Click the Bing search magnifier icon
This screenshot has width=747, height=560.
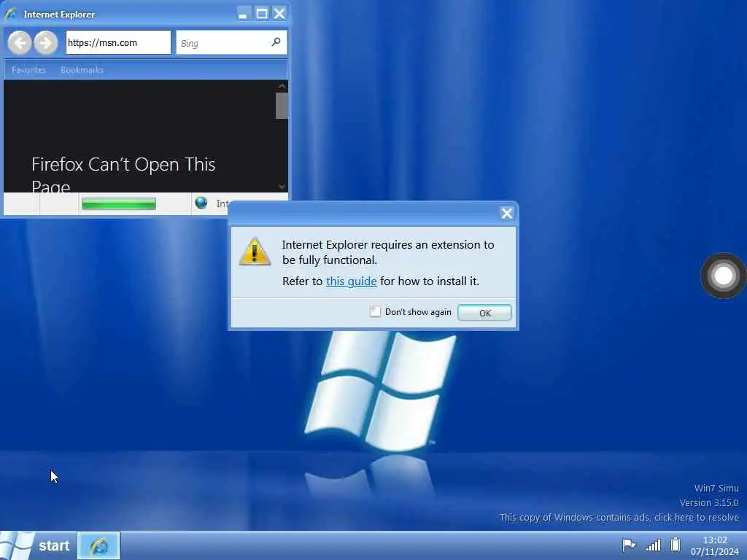276,42
